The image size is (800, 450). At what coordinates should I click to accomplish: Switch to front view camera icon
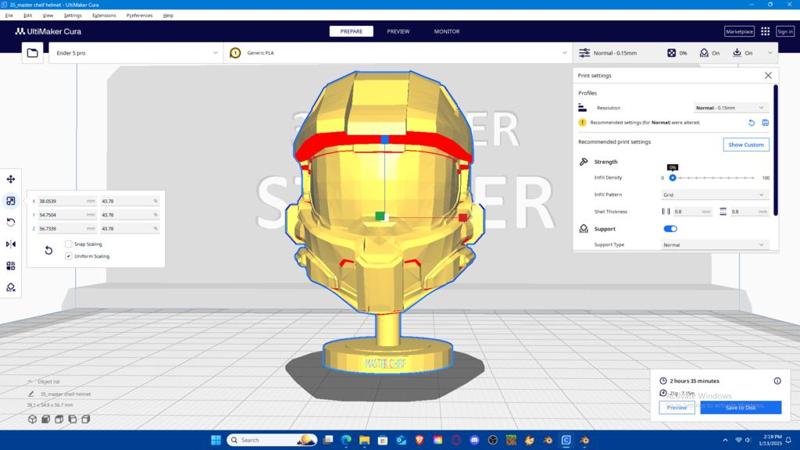(45, 419)
